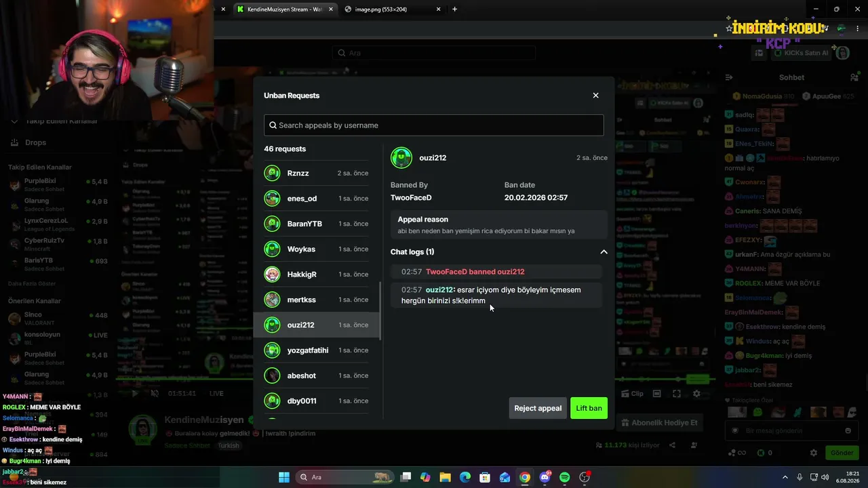Select the abeshot unban request
This screenshot has width=868, height=488.
316,375
